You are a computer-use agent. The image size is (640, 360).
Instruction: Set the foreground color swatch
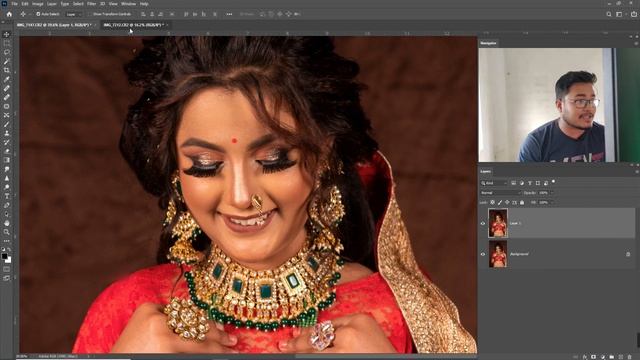(x=4, y=256)
